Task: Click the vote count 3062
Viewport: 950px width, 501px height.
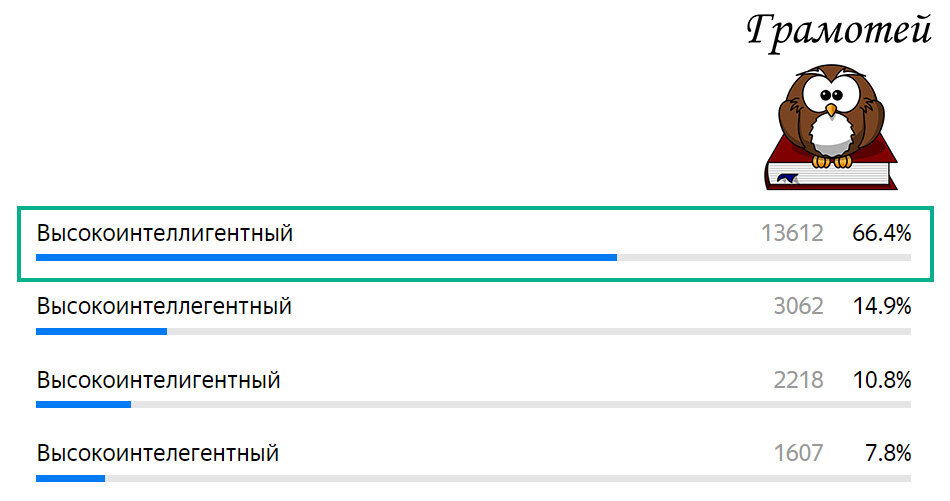Action: [x=799, y=307]
